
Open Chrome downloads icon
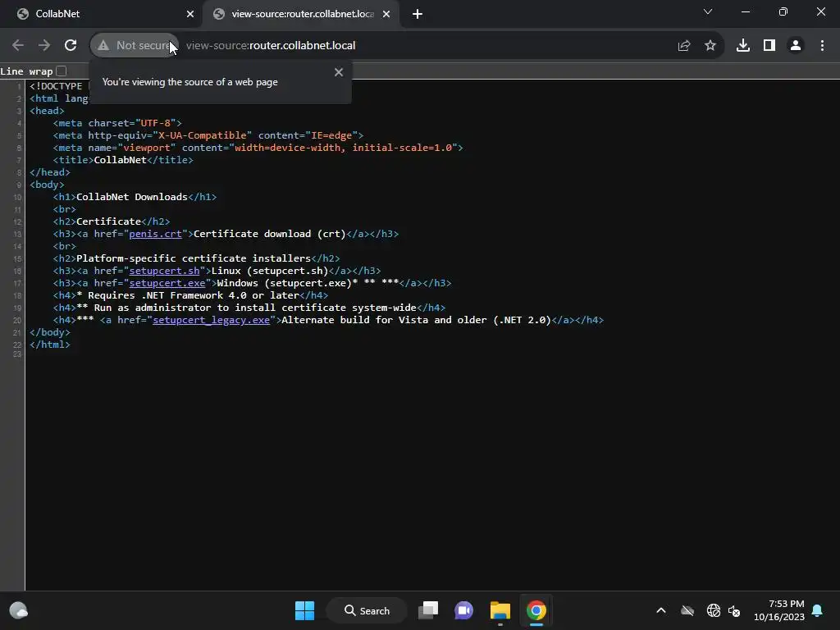tap(743, 46)
